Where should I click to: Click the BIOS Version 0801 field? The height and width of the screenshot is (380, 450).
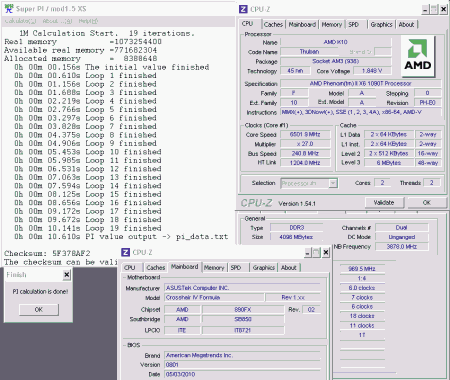242,365
